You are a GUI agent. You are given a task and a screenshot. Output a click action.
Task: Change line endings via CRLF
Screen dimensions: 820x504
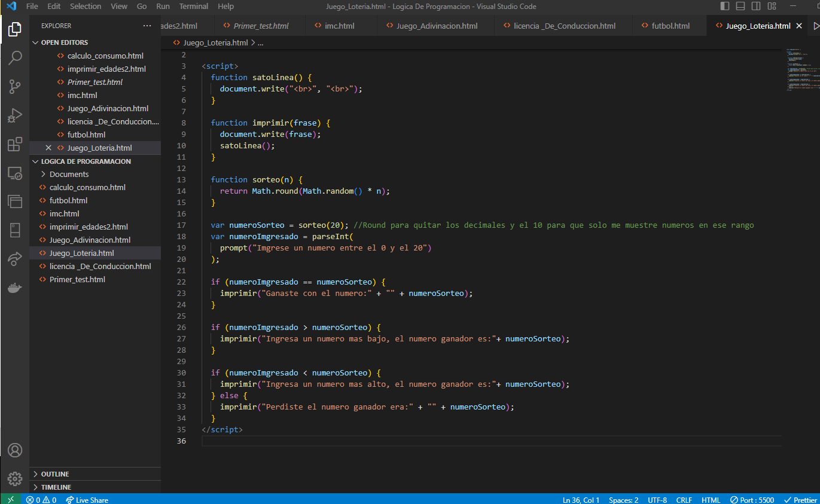684,500
